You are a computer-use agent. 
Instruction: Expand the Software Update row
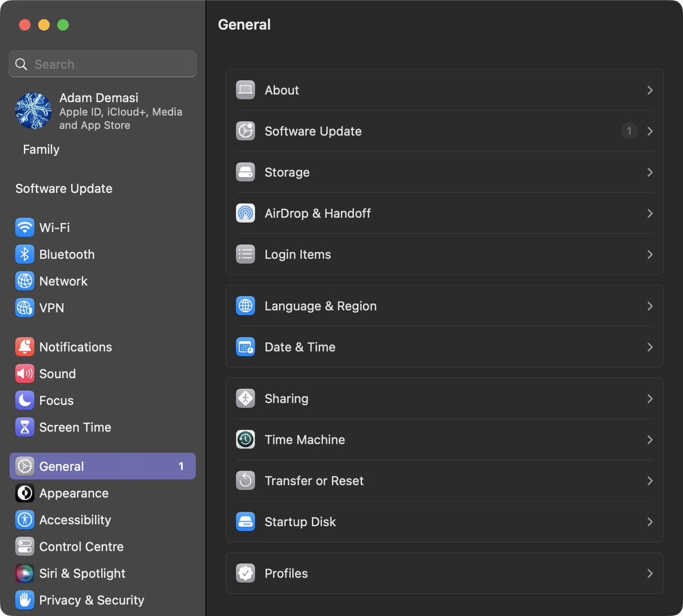pyautogui.click(x=444, y=131)
